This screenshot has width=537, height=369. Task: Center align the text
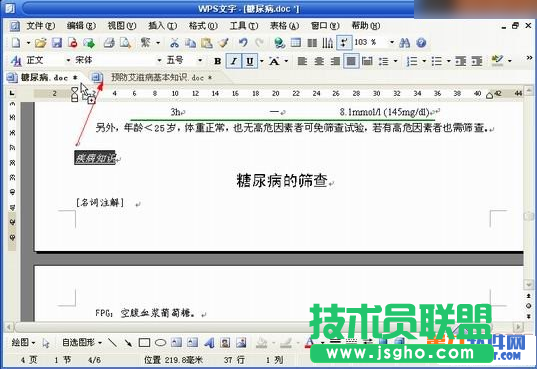coord(319,61)
